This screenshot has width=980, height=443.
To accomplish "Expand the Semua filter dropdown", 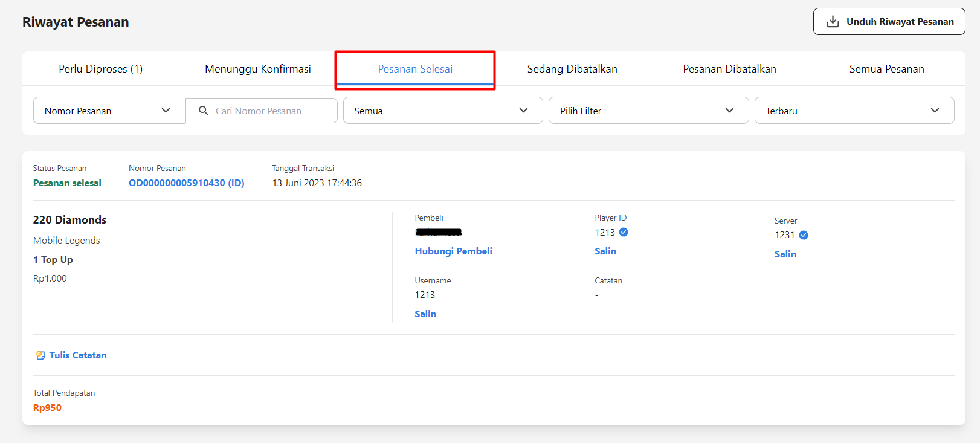I will (443, 111).
